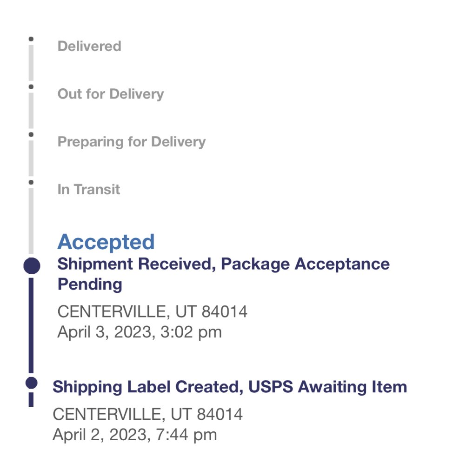Click the April 3, 2023 timestamp
466x476 pixels.
(140, 332)
